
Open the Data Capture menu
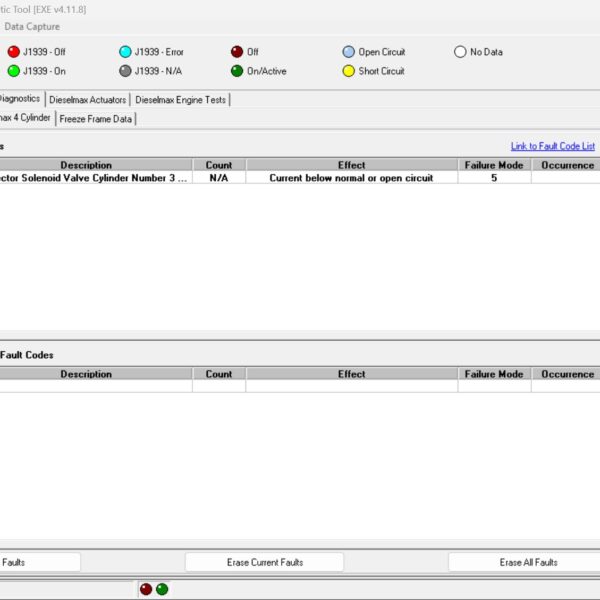(x=32, y=26)
